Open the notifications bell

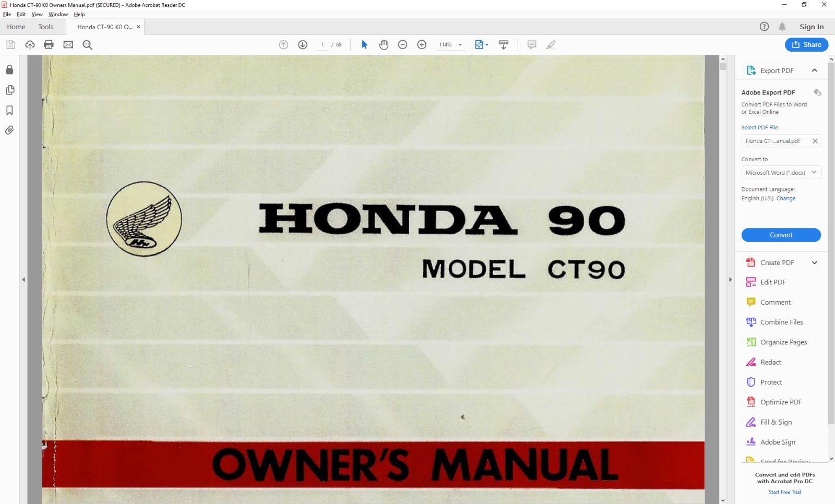(x=782, y=27)
